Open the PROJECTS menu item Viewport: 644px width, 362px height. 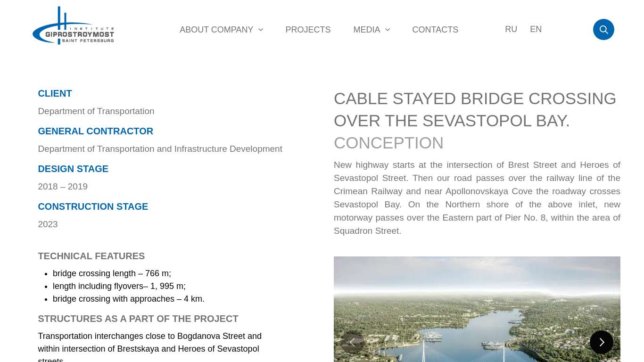pos(308,30)
